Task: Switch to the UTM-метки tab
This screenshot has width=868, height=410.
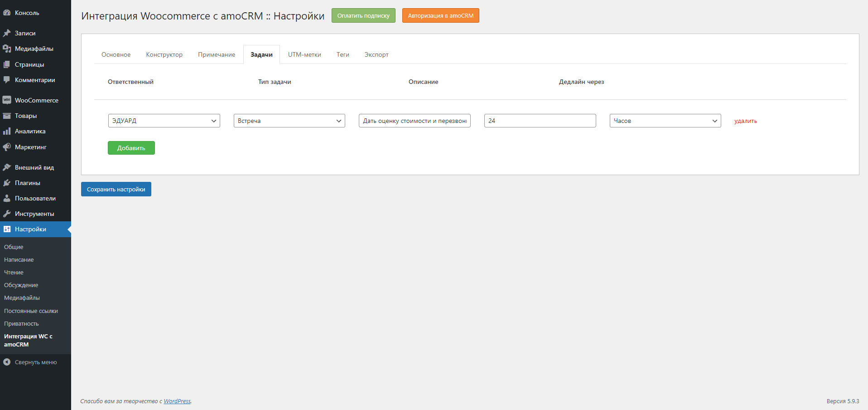Action: [x=304, y=54]
